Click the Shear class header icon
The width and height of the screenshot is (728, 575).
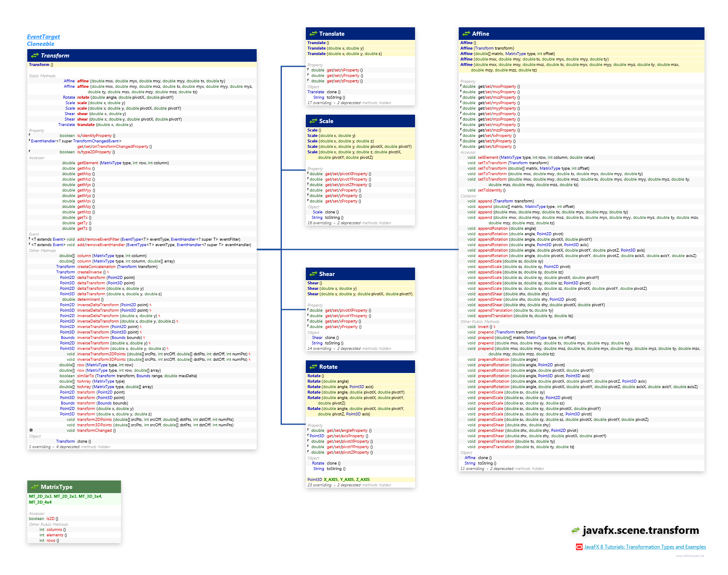click(x=313, y=274)
